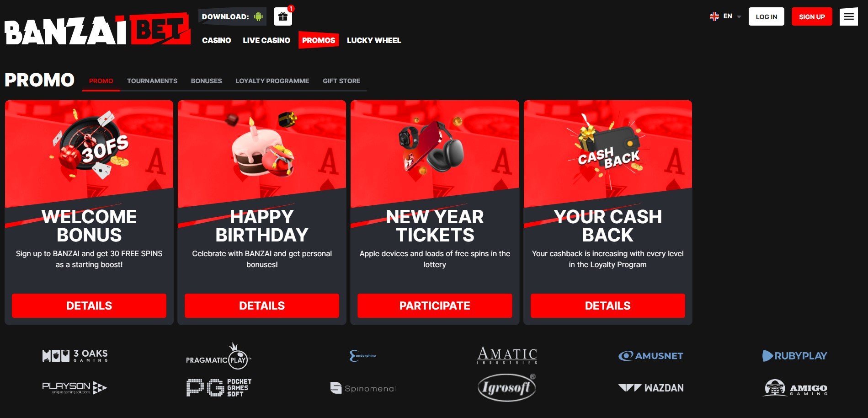The image size is (868, 418).
Task: Click the PG Pocket Games Soft logo
Action: (219, 388)
